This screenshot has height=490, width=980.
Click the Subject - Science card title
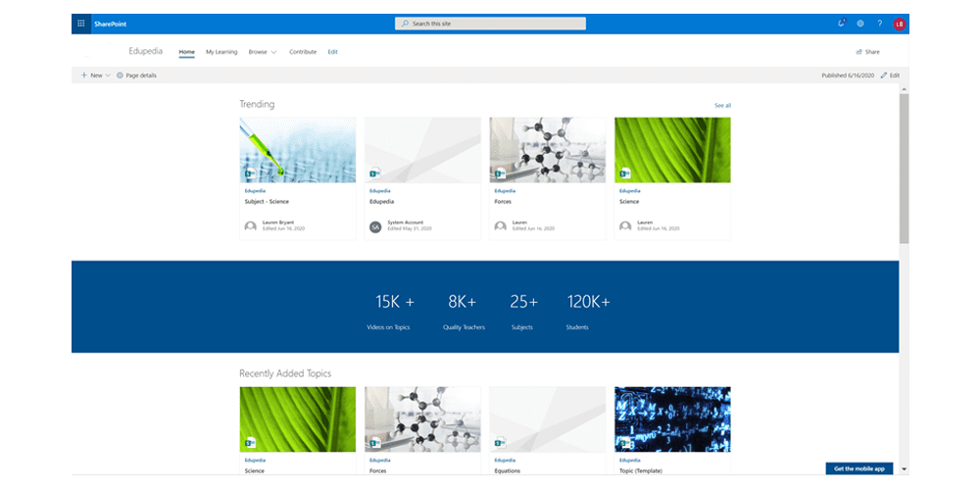tap(267, 201)
